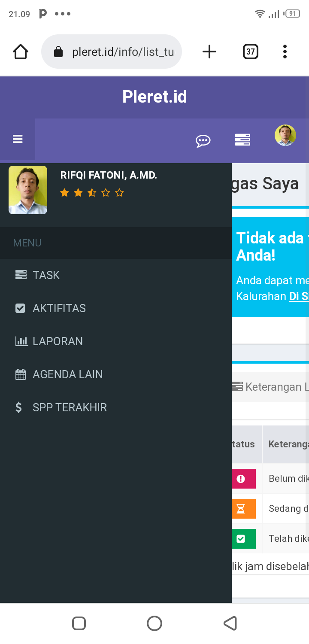Open a new browser tab with plus
The image size is (309, 644).
point(209,52)
